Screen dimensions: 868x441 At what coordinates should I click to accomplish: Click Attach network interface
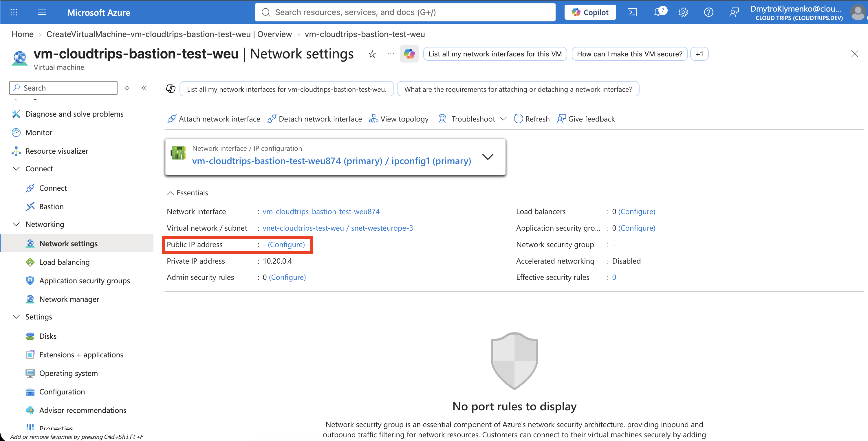(x=214, y=119)
